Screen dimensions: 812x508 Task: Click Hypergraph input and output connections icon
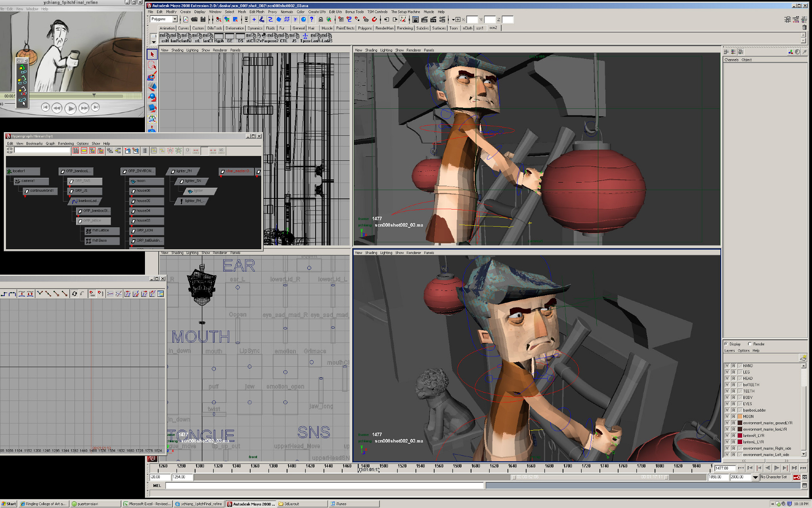click(x=118, y=151)
